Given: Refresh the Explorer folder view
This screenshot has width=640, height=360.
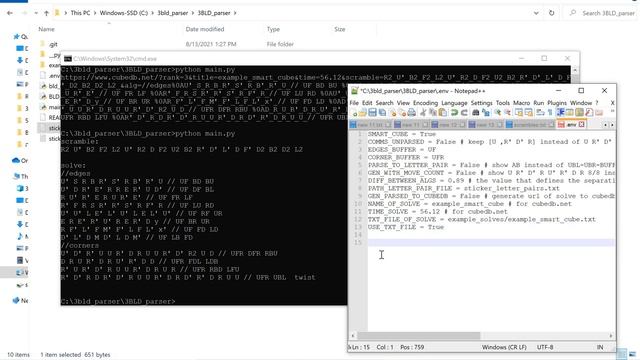Looking at the screenshot, I should point(551,13).
